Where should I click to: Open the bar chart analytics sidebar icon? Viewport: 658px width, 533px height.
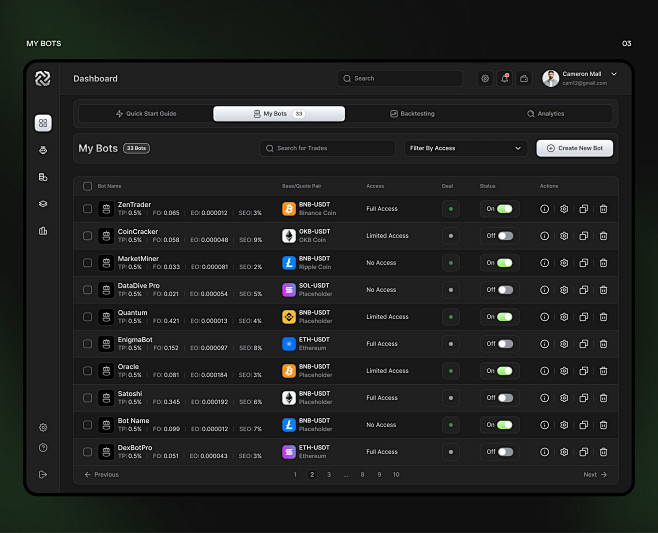pyautogui.click(x=43, y=231)
